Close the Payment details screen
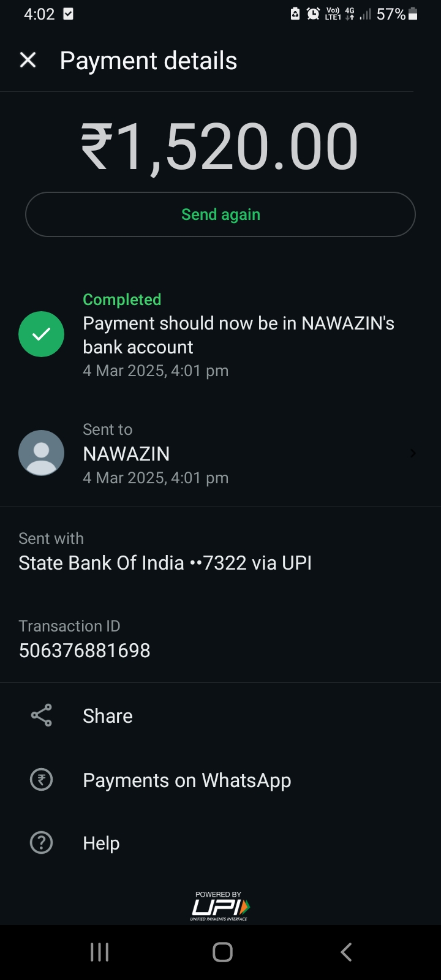 tap(28, 60)
